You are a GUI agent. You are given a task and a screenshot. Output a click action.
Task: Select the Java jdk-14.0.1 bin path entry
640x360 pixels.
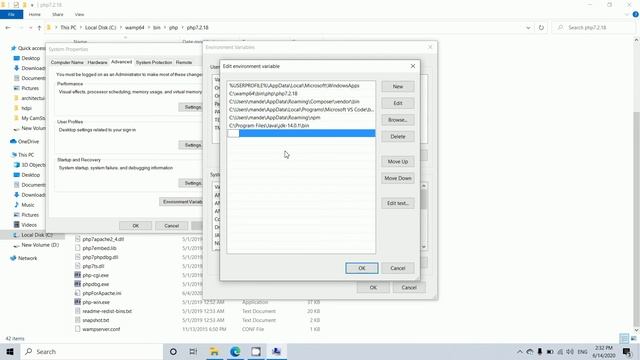(x=301, y=125)
